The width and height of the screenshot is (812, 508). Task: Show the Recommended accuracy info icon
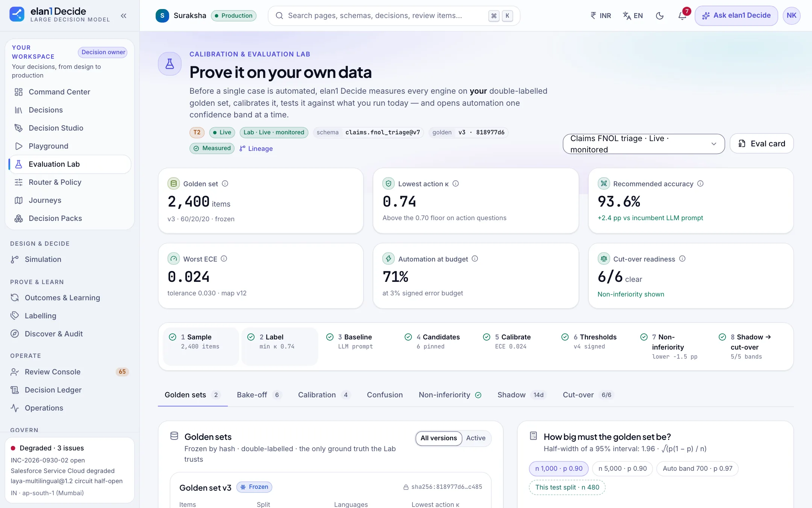click(700, 184)
